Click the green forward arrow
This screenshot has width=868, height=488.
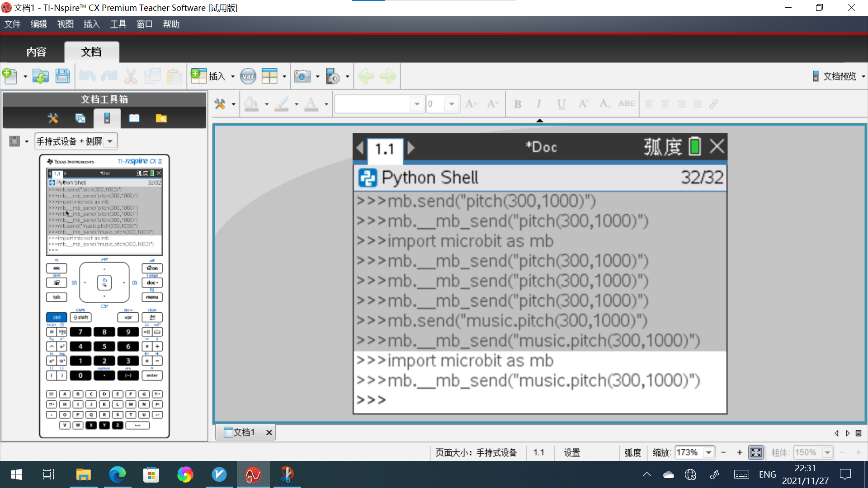[x=388, y=76]
